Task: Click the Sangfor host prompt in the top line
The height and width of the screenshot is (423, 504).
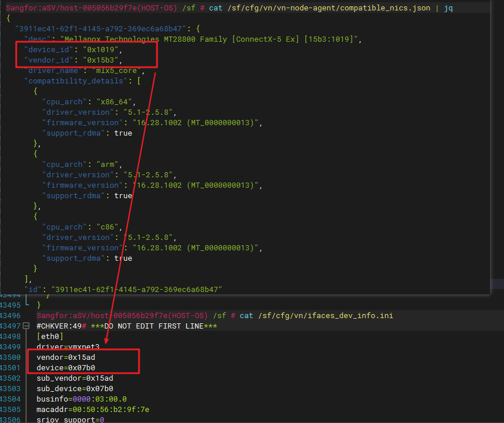Action: [x=92, y=8]
